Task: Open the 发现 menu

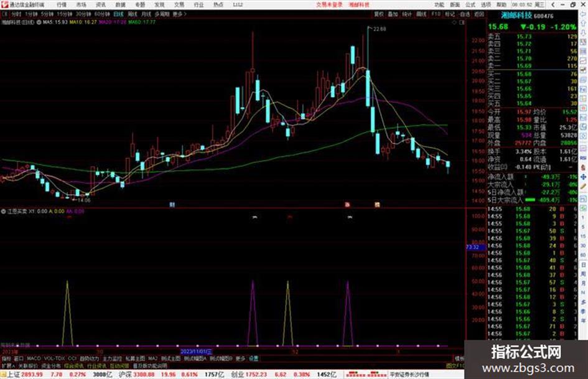Action: point(159,4)
